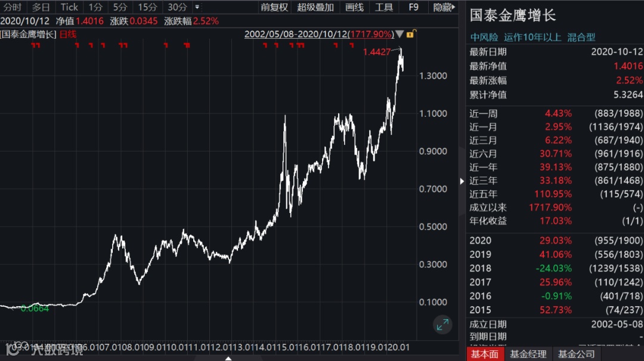
Task: Click the first red dividend marker
Action: click(33, 45)
